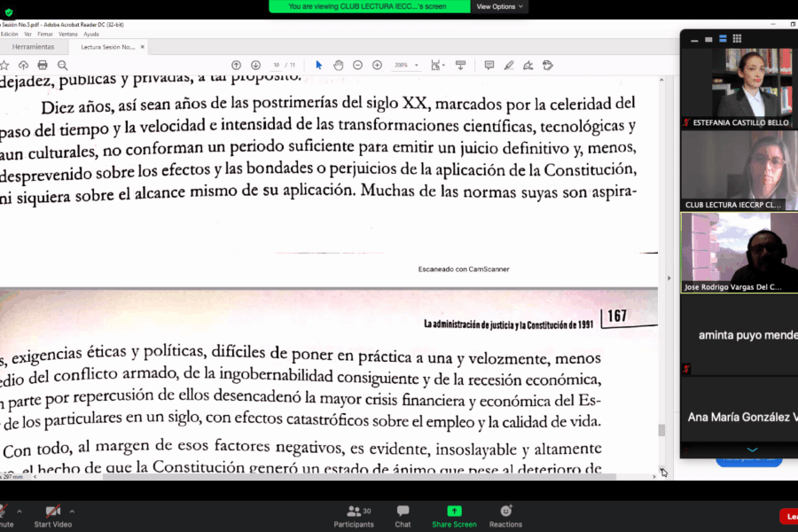
Task: Open the Zoom Chat panel
Action: point(403,515)
